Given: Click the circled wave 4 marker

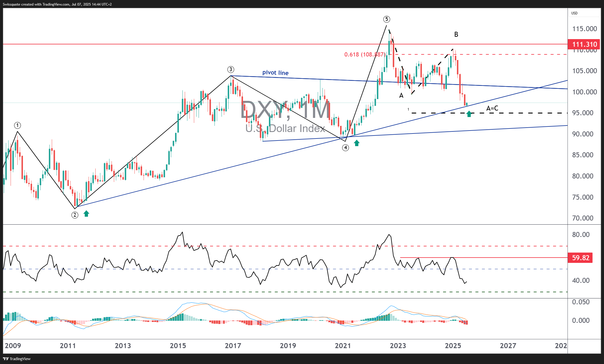Looking at the screenshot, I should [x=345, y=148].
